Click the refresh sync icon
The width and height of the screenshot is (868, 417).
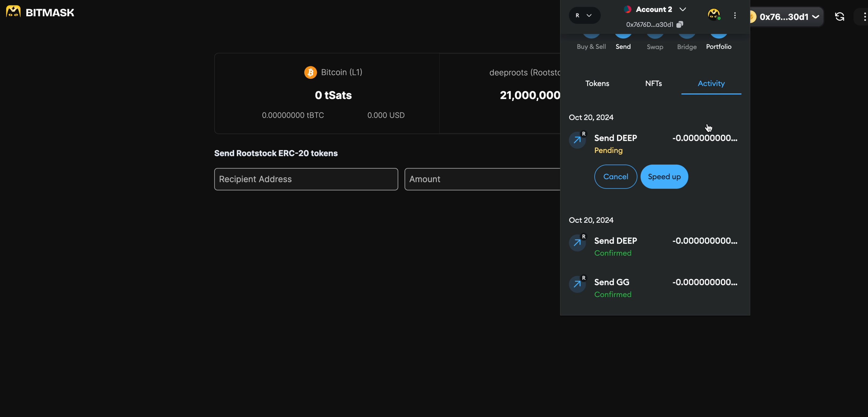[839, 17]
